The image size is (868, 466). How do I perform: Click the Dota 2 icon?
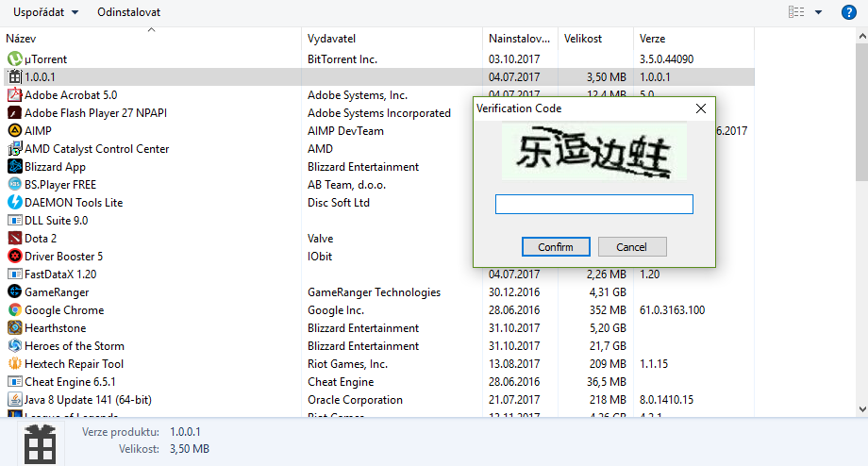[x=15, y=238]
